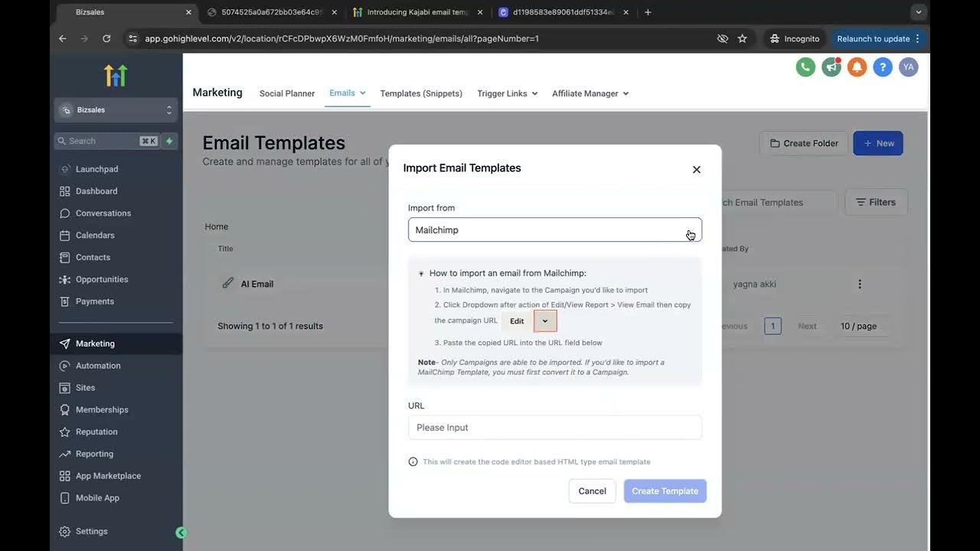Go to Automation in the sidebar
The image size is (980, 551).
coord(98,366)
